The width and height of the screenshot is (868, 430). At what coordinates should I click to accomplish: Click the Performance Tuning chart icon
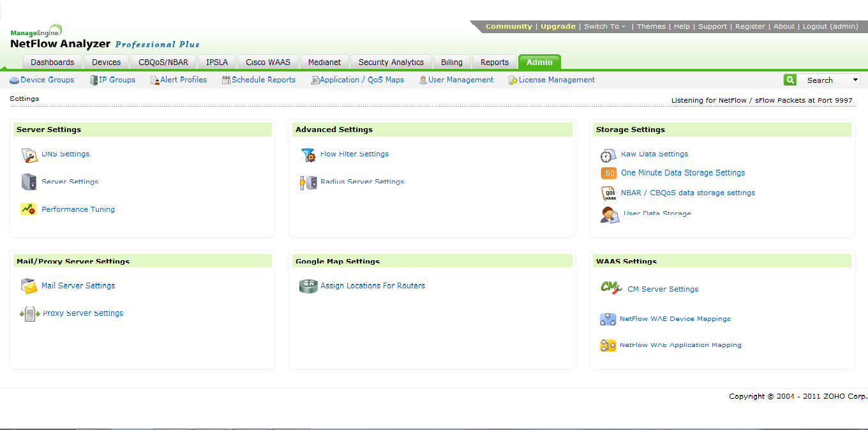29,209
